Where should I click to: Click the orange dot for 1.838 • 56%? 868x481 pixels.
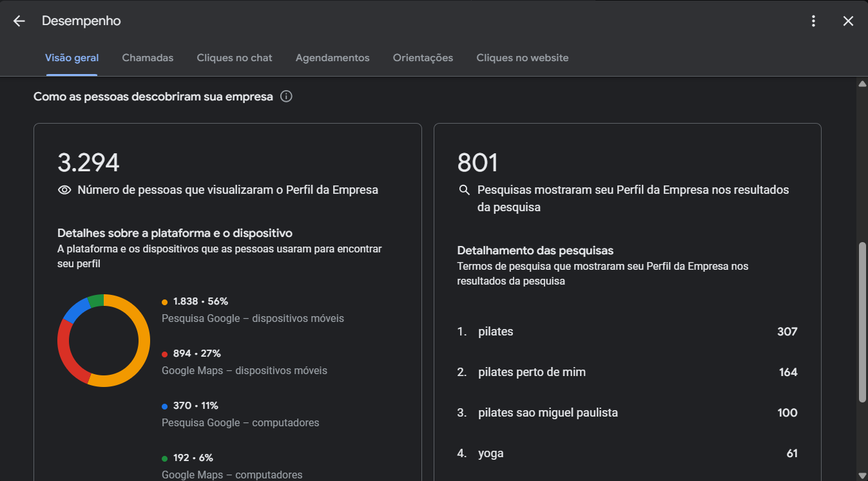point(165,302)
